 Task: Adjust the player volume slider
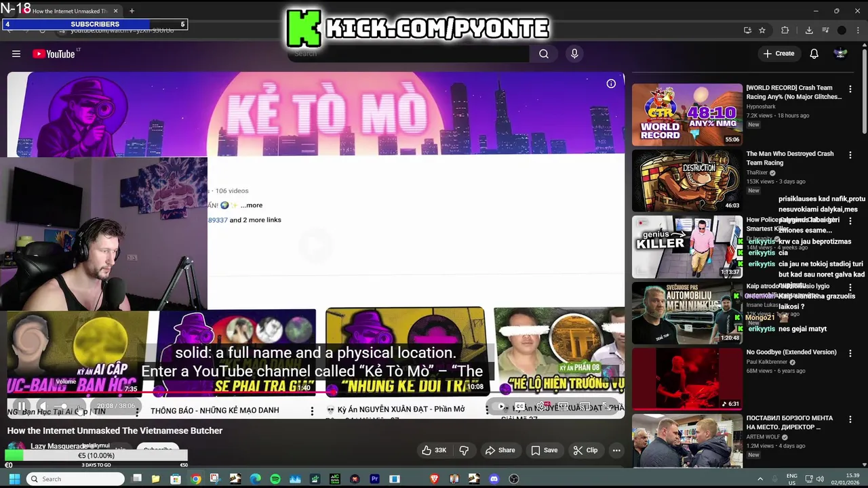(x=68, y=407)
